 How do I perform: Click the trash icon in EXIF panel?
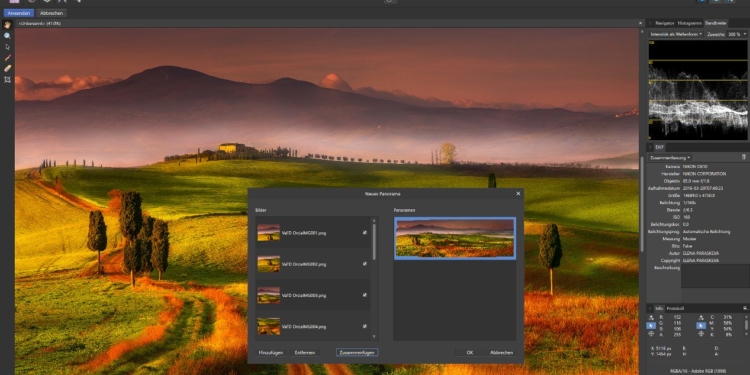tap(743, 157)
